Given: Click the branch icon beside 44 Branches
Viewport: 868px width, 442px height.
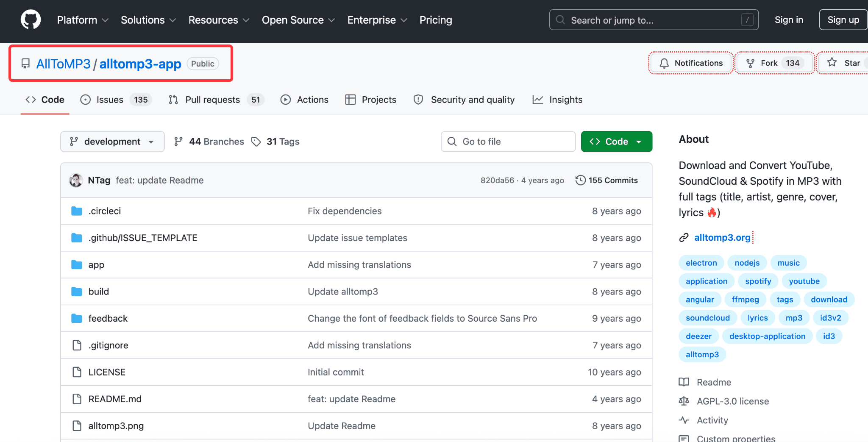Looking at the screenshot, I should (178, 142).
